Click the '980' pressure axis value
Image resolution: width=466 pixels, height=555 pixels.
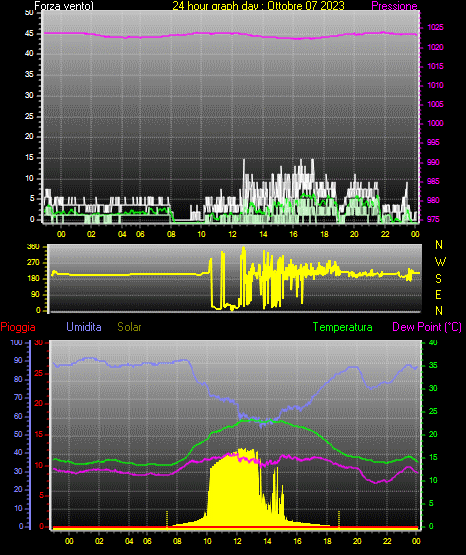[433, 200]
